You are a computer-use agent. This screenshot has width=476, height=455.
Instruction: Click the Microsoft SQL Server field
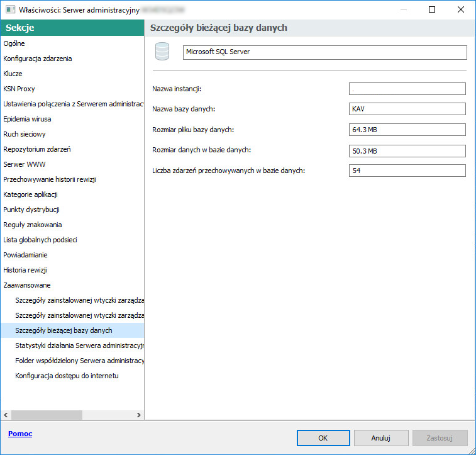pos(324,52)
